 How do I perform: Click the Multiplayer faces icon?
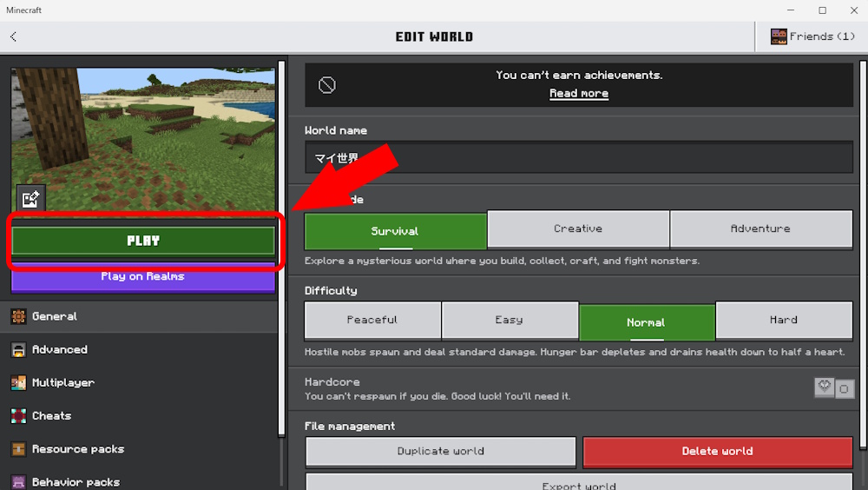19,382
